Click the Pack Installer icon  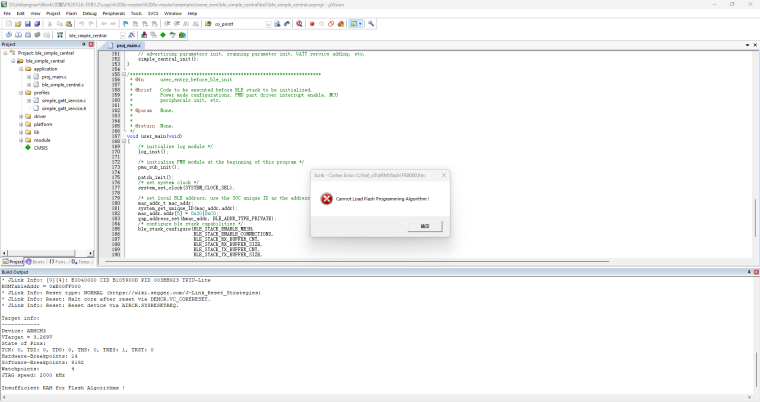[x=182, y=35]
